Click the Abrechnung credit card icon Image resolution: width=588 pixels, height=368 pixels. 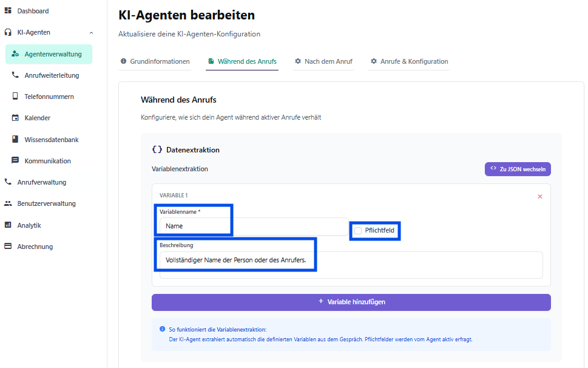coord(8,247)
